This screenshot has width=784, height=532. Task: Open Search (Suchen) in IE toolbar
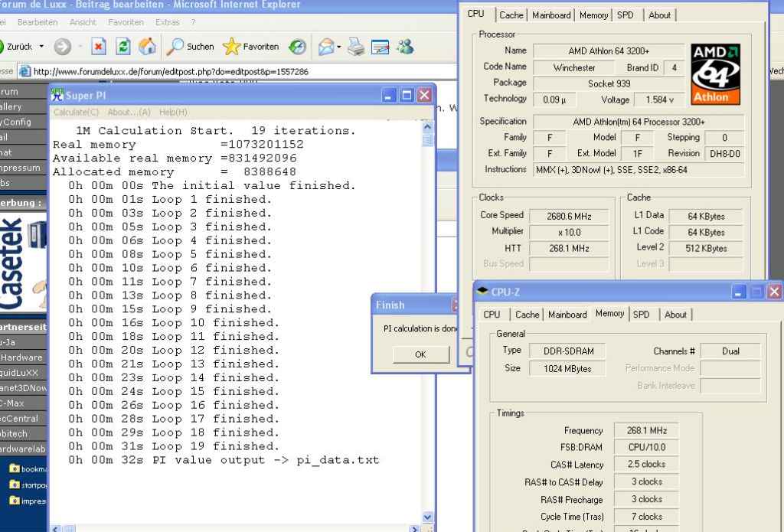pyautogui.click(x=190, y=47)
